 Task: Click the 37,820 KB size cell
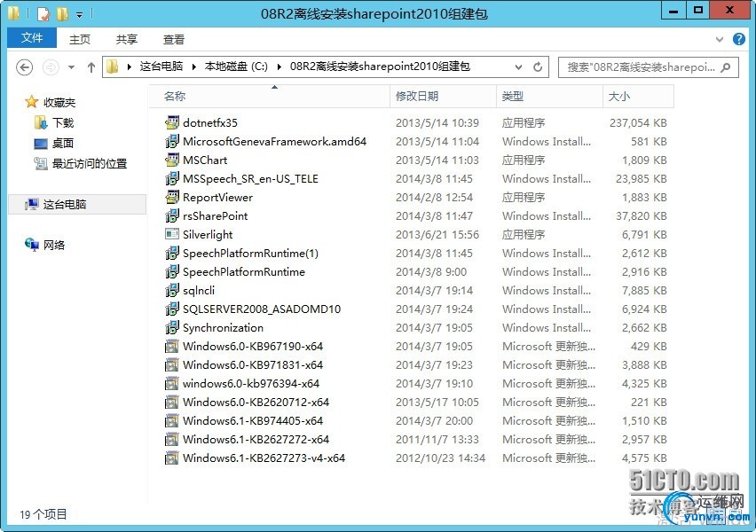coord(641,215)
